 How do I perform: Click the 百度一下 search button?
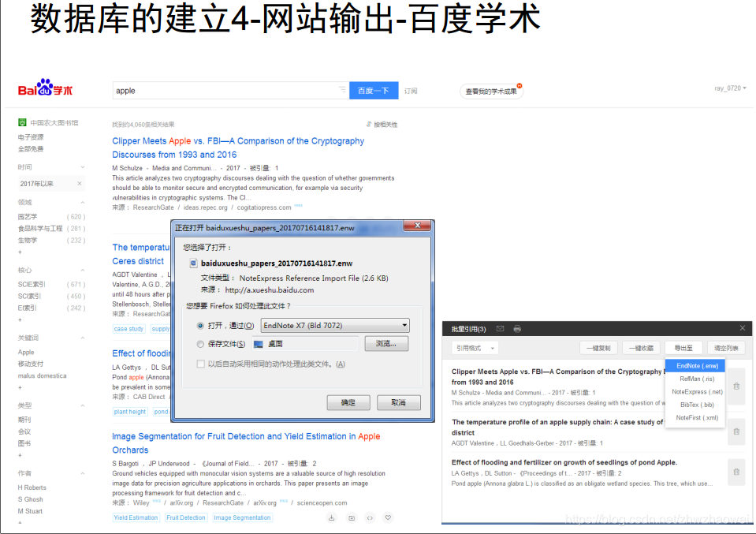(374, 91)
